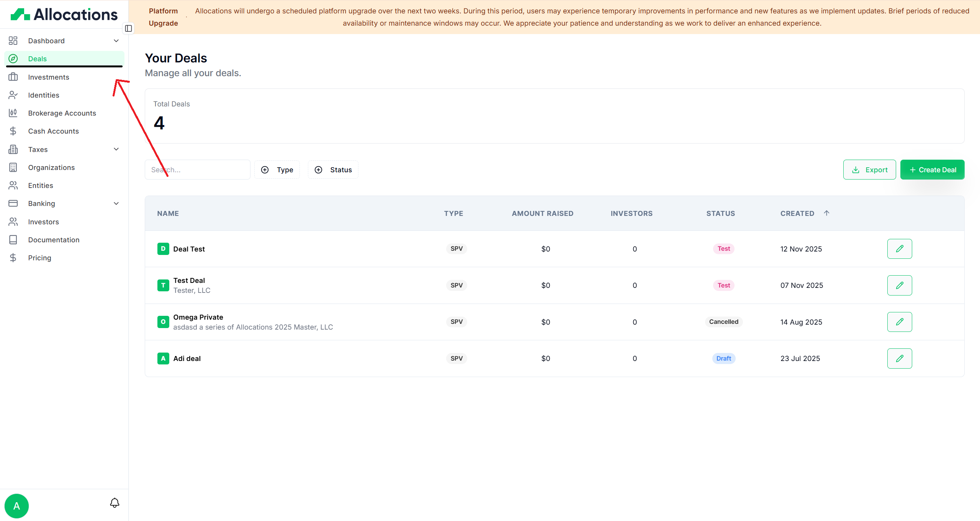This screenshot has height=521, width=980.
Task: Open the Type filter dropdown
Action: [x=277, y=170]
